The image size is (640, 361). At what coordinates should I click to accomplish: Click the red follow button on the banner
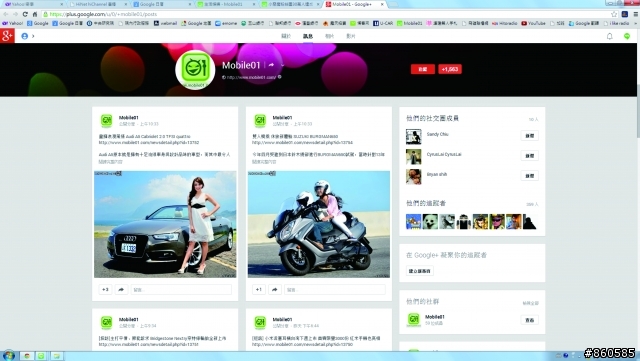pos(423,69)
